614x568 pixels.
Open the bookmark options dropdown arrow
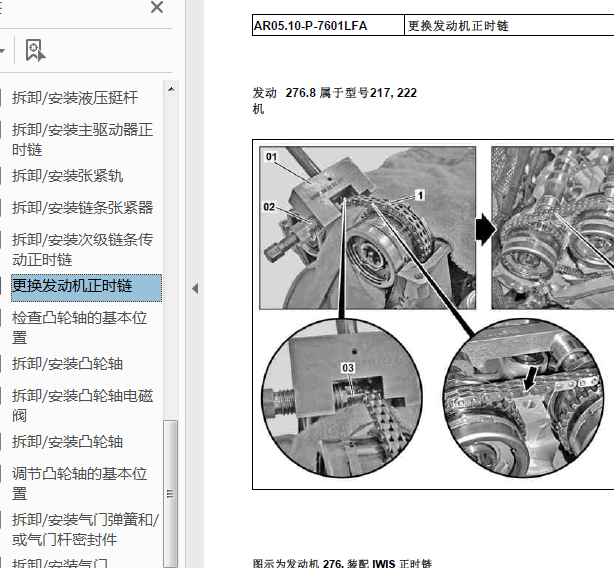tap(2, 50)
